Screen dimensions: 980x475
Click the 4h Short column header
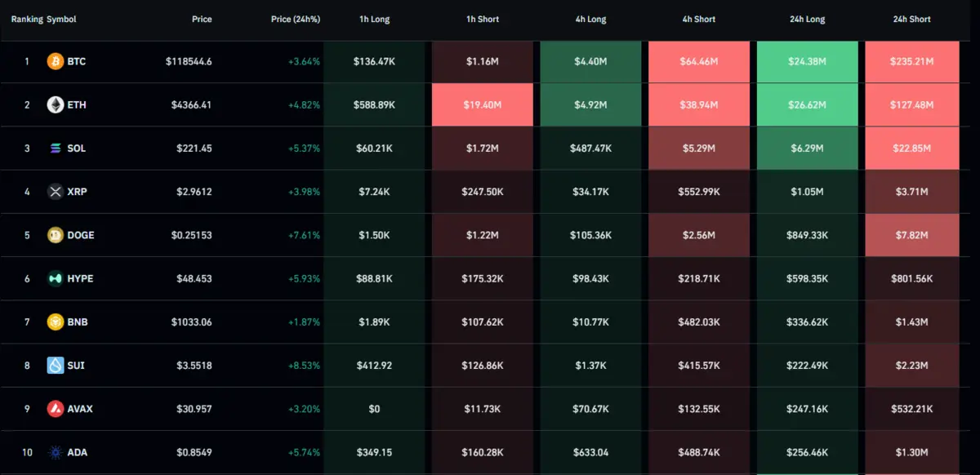point(698,19)
